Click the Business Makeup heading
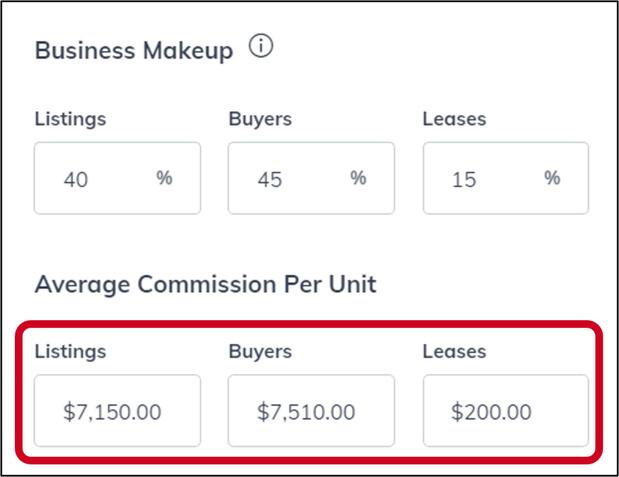The width and height of the screenshot is (619, 477). (x=134, y=51)
